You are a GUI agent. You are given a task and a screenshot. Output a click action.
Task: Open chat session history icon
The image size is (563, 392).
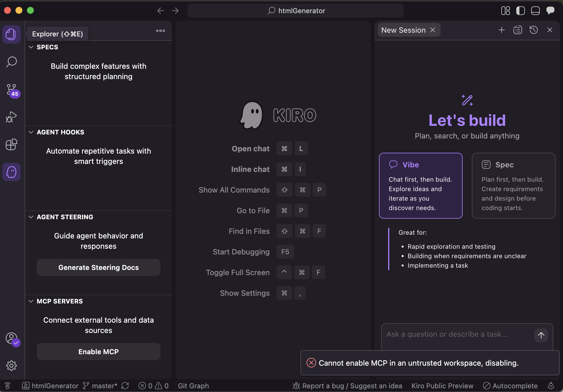coord(534,30)
